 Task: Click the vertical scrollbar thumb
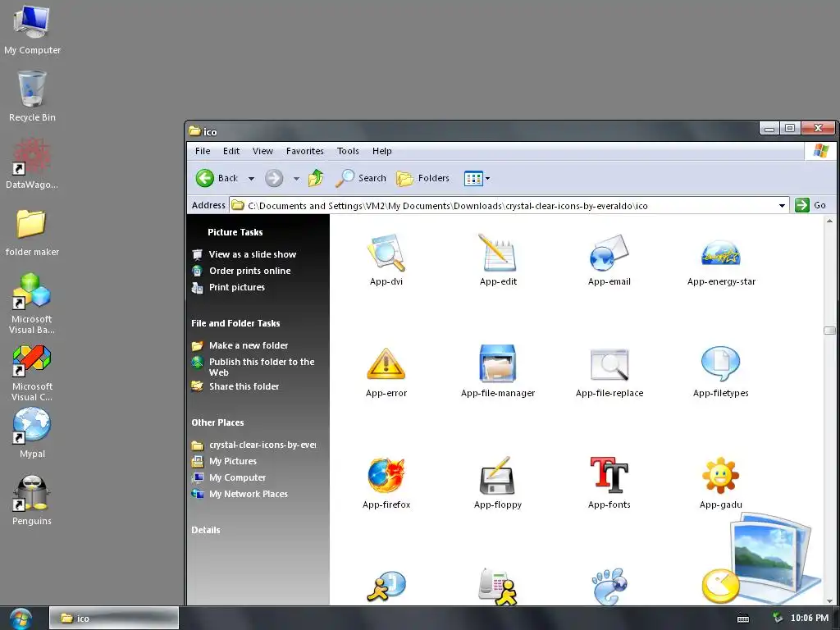coord(829,331)
